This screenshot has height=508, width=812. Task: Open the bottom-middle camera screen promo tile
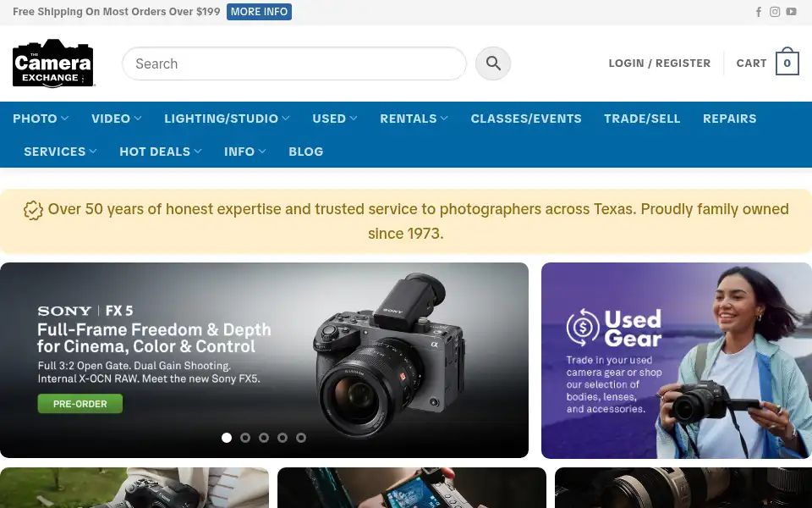point(412,488)
